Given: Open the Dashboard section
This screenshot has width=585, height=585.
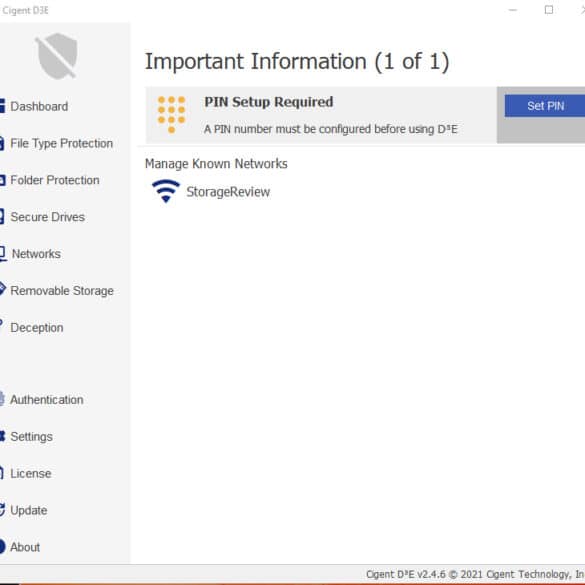Looking at the screenshot, I should pyautogui.click(x=39, y=106).
